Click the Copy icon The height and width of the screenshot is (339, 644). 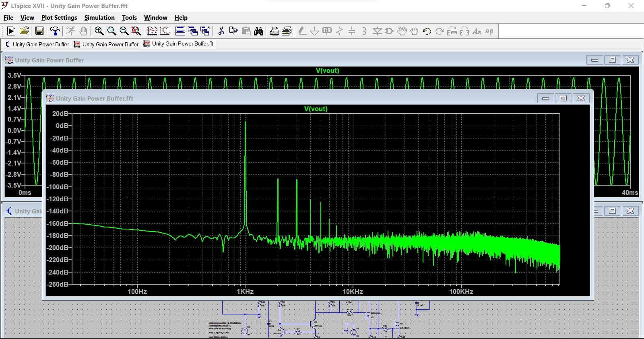[x=233, y=31]
